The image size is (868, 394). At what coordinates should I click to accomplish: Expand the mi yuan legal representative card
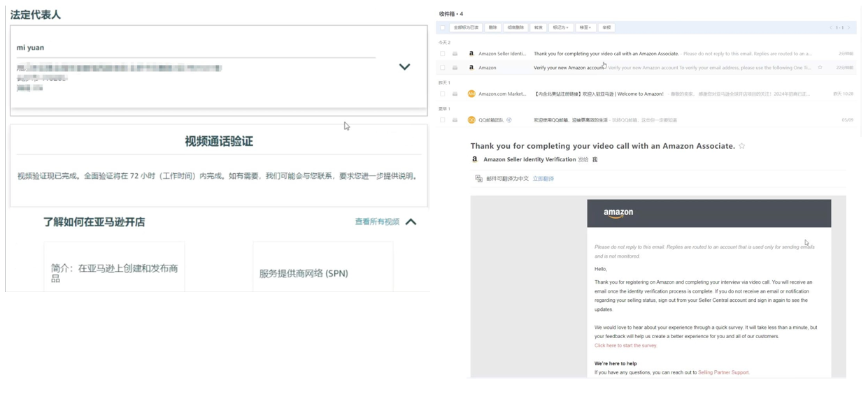click(x=404, y=67)
